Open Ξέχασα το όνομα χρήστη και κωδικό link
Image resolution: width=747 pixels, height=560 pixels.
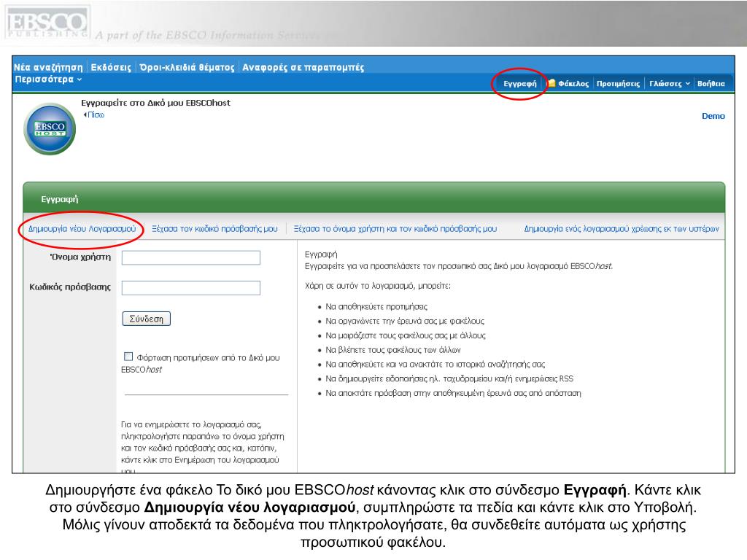[x=395, y=228]
